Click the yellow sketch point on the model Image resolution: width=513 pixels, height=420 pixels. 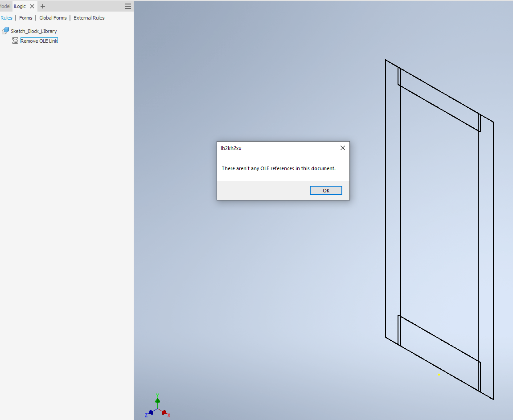(439, 375)
